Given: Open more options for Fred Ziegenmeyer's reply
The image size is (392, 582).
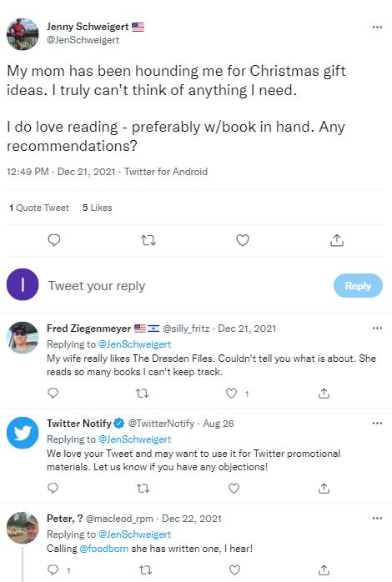Looking at the screenshot, I should pyautogui.click(x=377, y=329).
